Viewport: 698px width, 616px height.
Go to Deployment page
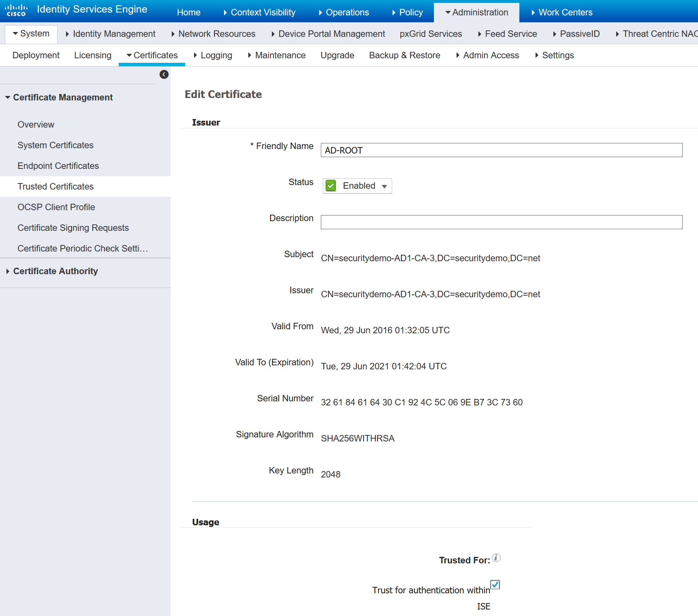pyautogui.click(x=36, y=55)
